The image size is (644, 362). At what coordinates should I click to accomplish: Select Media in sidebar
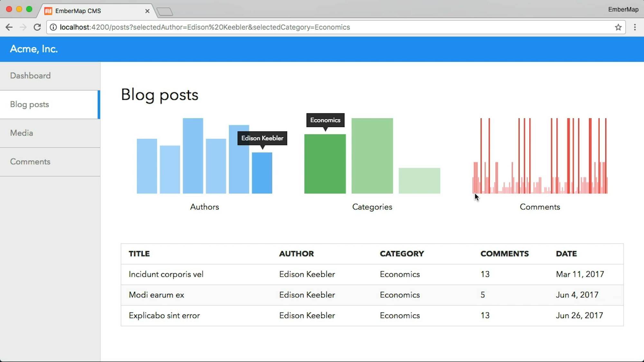coord(22,133)
